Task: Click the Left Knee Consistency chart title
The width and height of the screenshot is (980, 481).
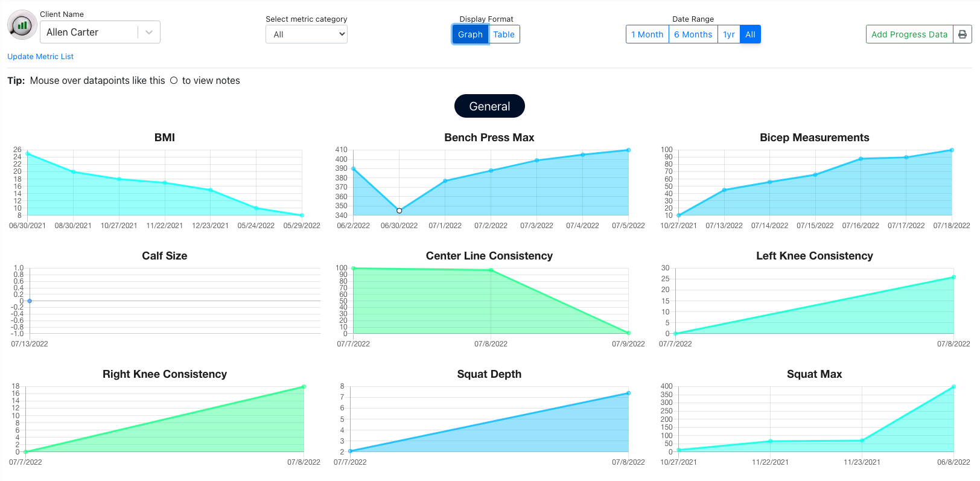Action: 815,256
